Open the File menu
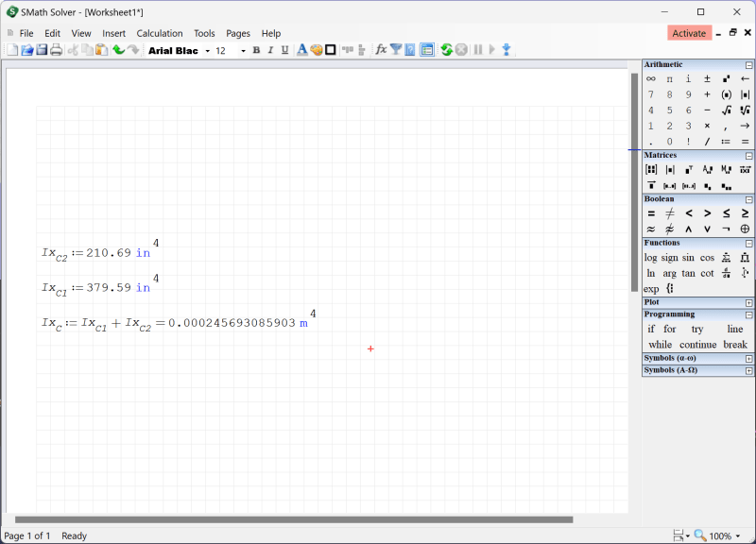Image resolution: width=756 pixels, height=544 pixels. pyautogui.click(x=26, y=33)
